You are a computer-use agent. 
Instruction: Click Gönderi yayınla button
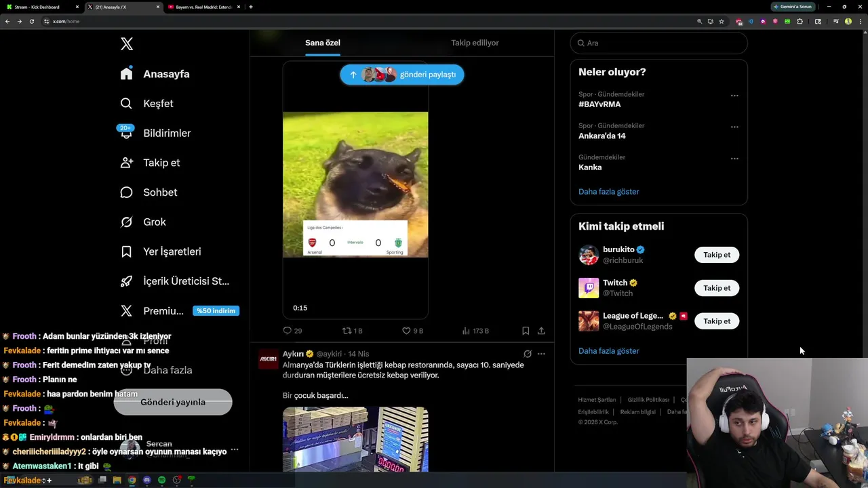click(173, 402)
